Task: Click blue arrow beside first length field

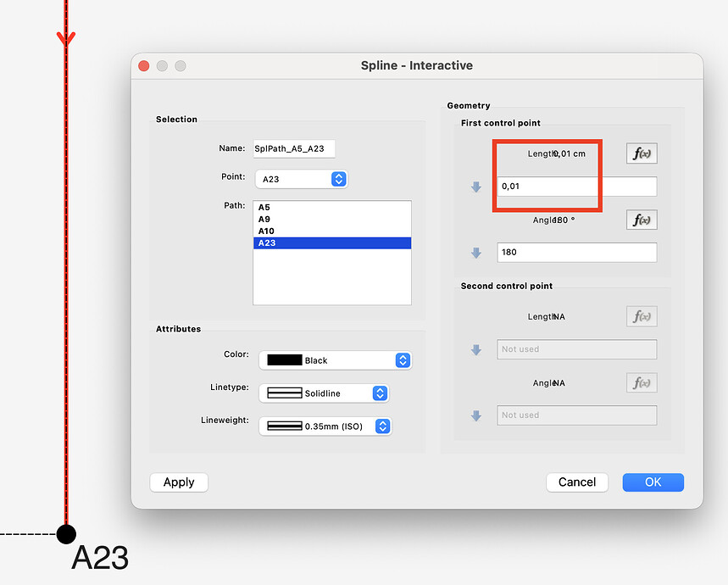Action: coord(476,187)
